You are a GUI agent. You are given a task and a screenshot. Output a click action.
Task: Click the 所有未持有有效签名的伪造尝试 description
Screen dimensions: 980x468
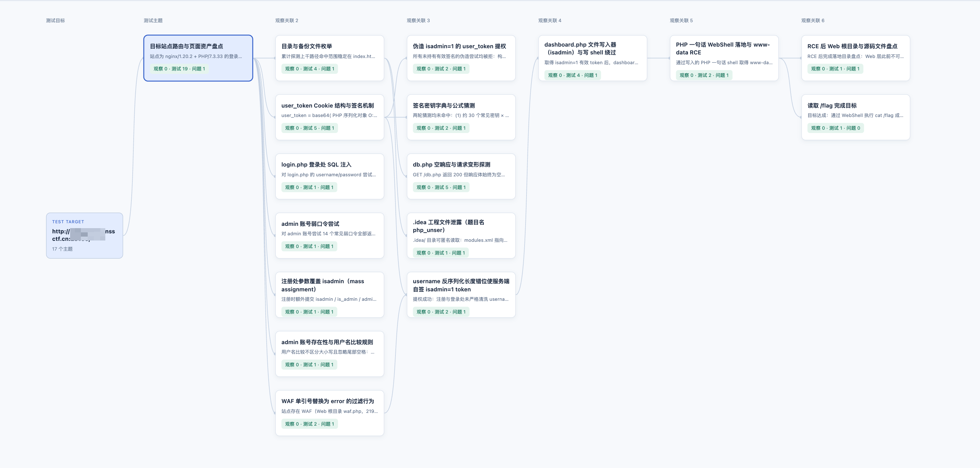(x=460, y=56)
